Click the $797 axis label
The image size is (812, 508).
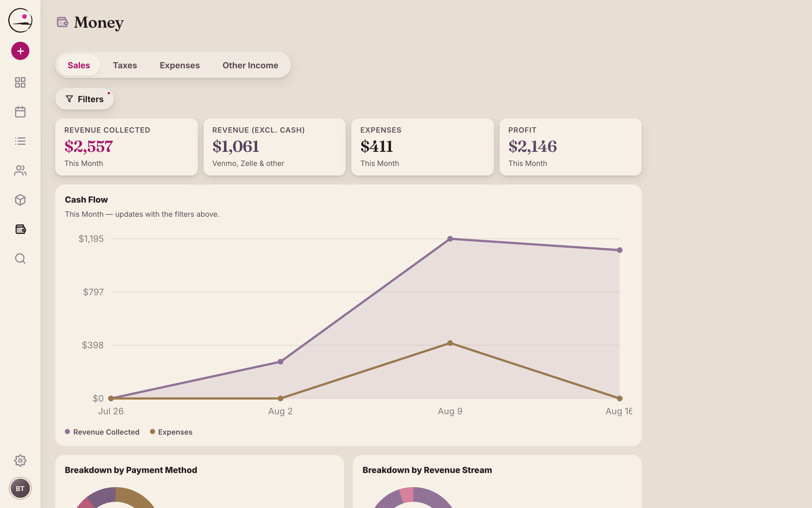pos(93,292)
